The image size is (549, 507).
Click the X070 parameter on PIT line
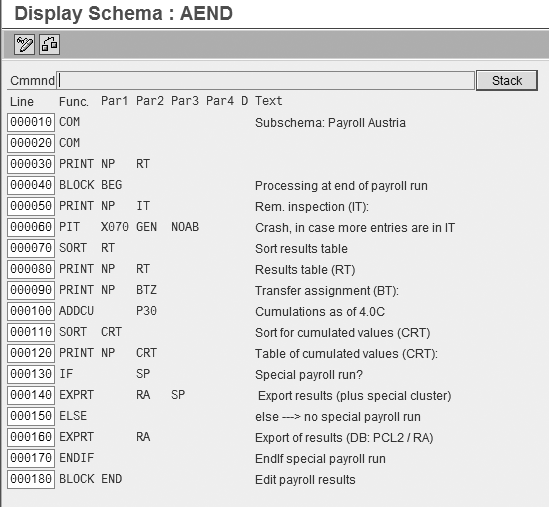(x=115, y=227)
